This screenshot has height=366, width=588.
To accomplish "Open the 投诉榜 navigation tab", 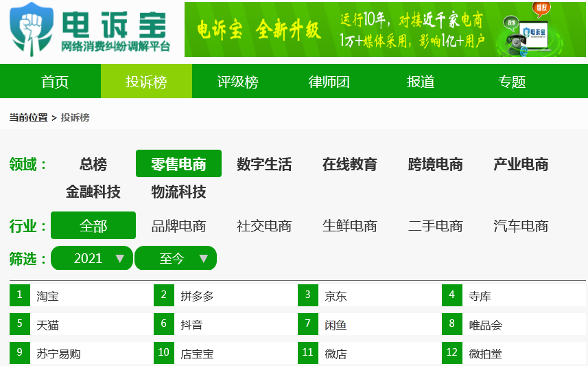I will tap(146, 82).
